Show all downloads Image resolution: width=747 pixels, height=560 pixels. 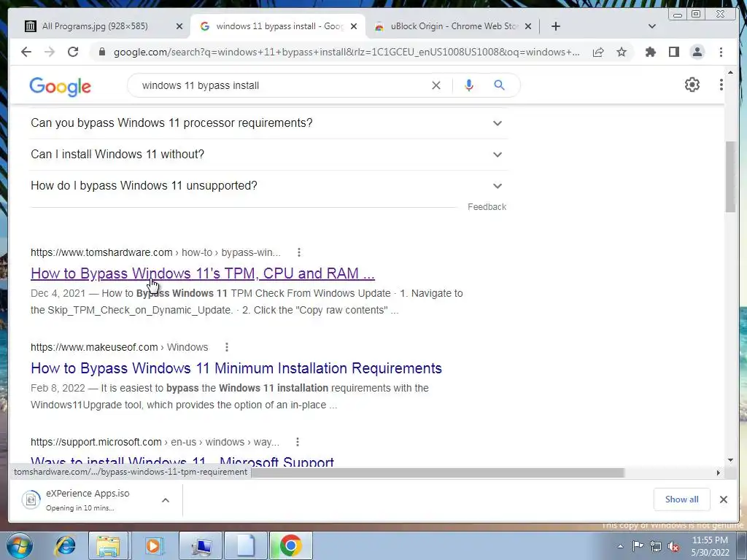coord(682,499)
